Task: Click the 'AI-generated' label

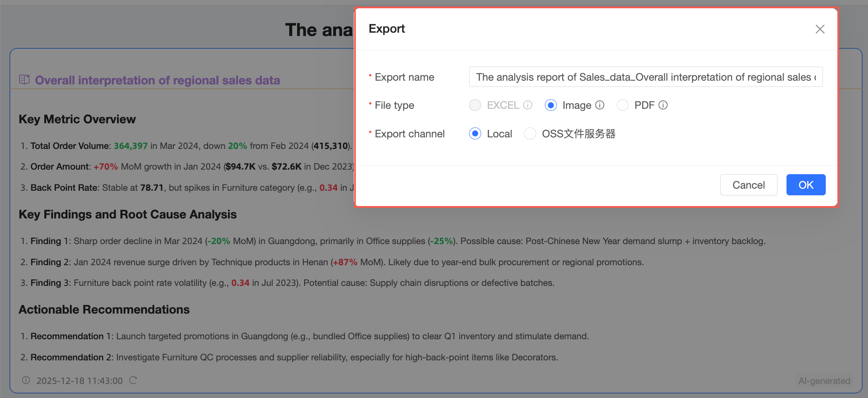Action: click(824, 381)
